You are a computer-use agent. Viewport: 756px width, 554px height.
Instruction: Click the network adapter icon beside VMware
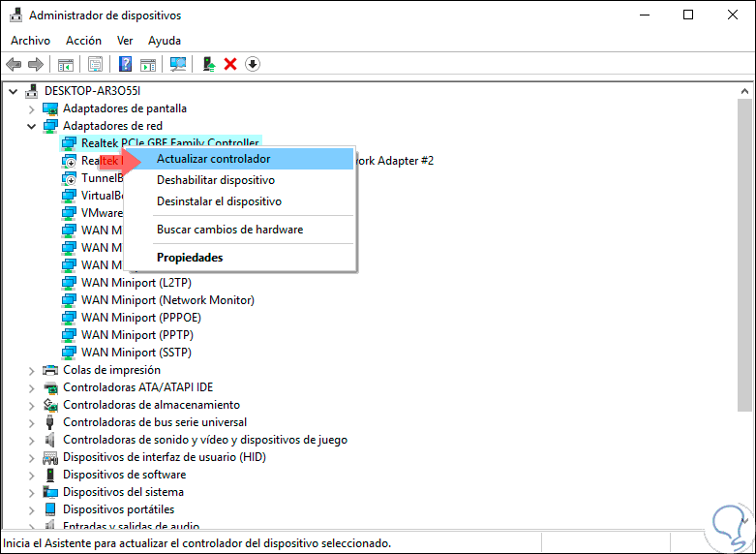point(69,213)
